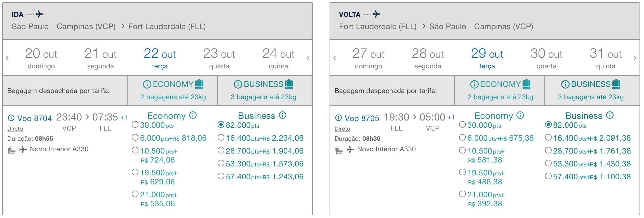Click seat icon under outbound flight duration
This screenshot has width=644, height=218.
(11, 150)
